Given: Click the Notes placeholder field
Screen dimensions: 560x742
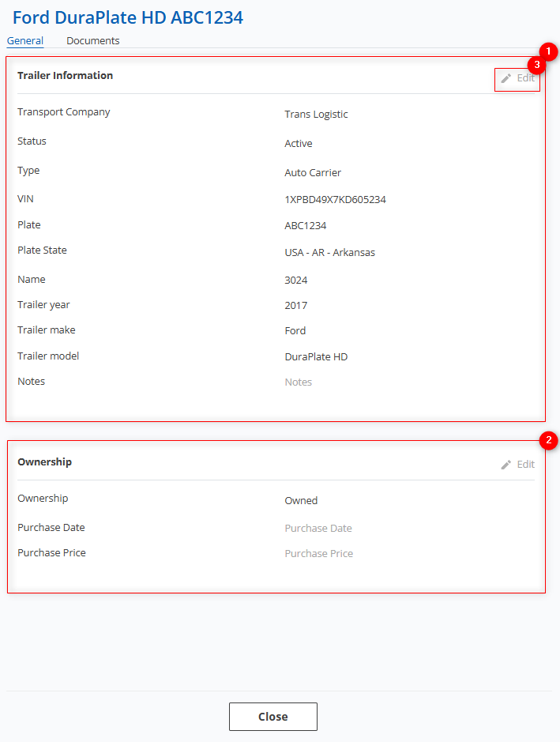Looking at the screenshot, I should point(299,382).
